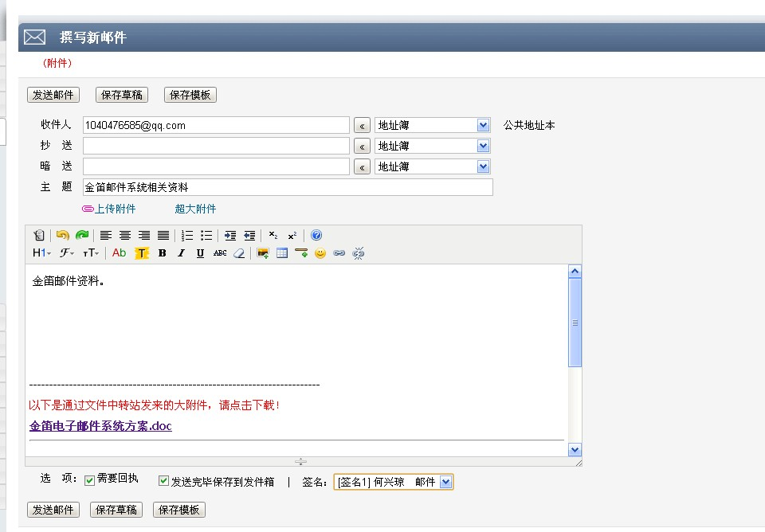Open the 金笛电子邮件系统方案.doc link

(x=100, y=426)
